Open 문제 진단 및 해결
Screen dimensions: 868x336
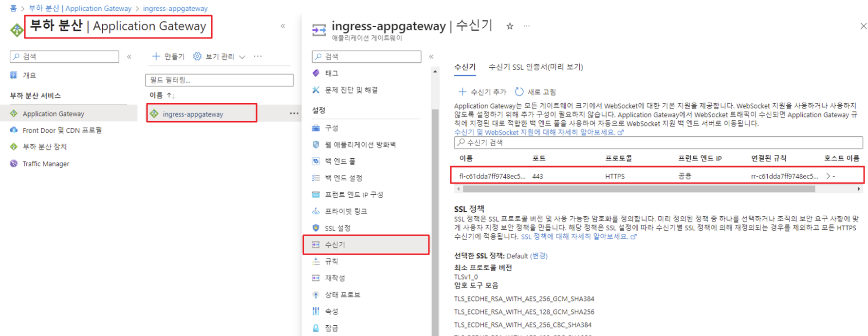point(351,90)
